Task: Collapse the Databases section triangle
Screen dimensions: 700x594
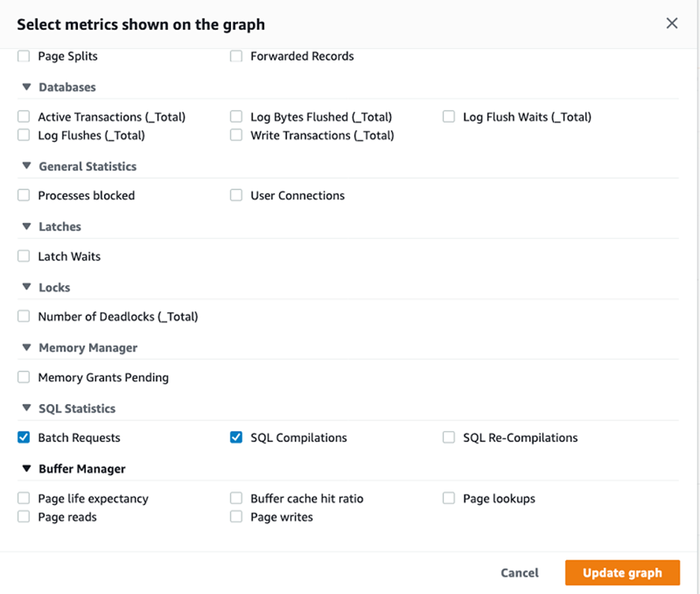Action: coord(27,87)
